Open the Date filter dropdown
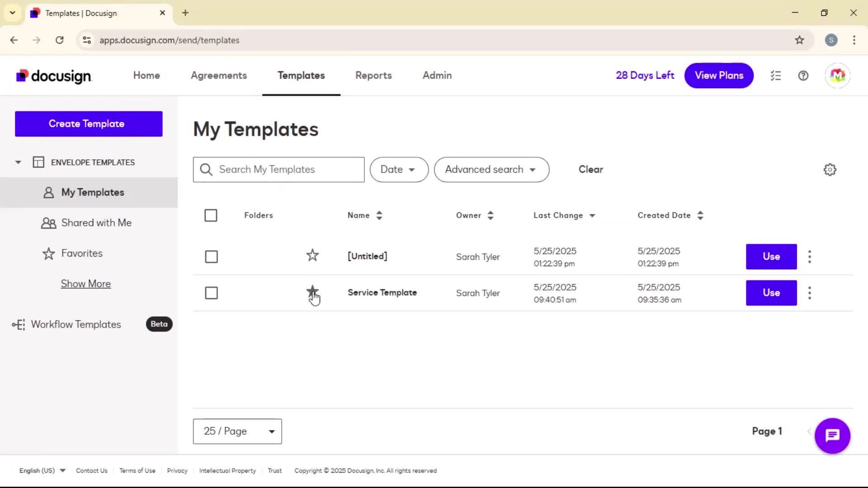 (x=398, y=170)
